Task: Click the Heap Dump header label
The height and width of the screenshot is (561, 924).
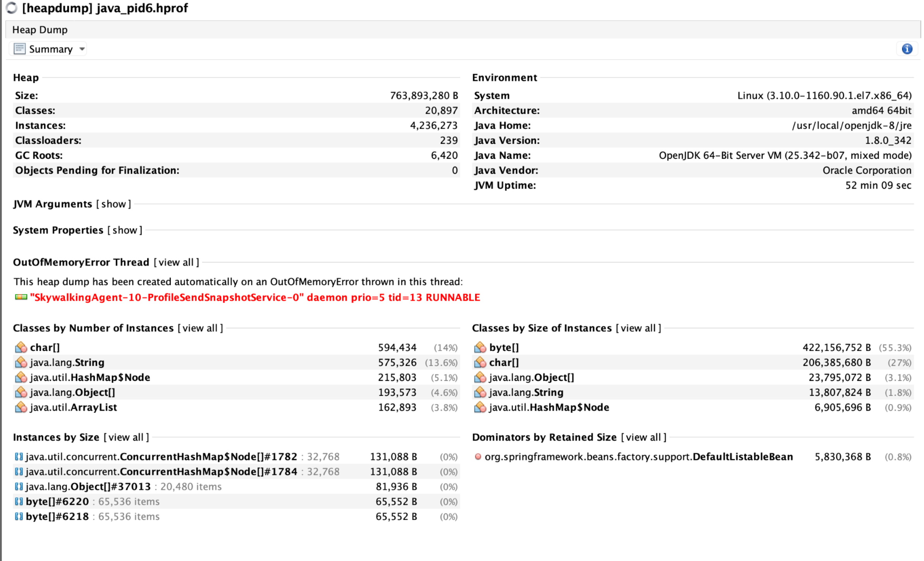Action: point(40,30)
